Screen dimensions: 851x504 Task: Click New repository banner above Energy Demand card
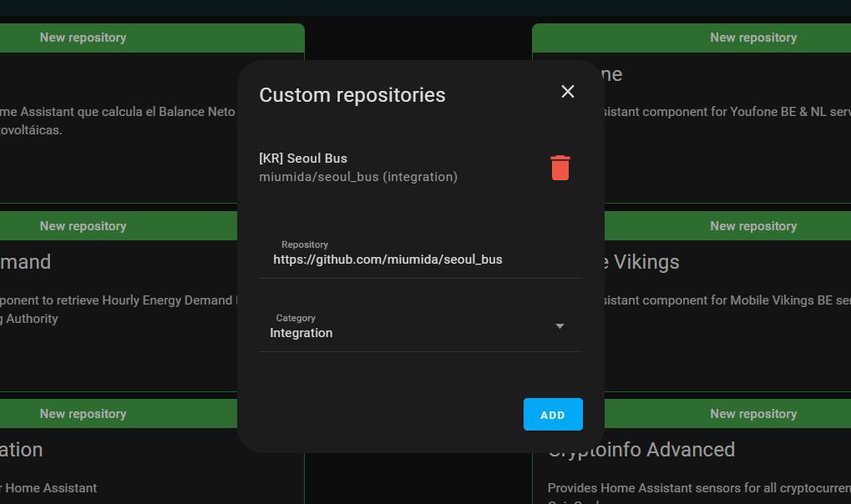84,226
